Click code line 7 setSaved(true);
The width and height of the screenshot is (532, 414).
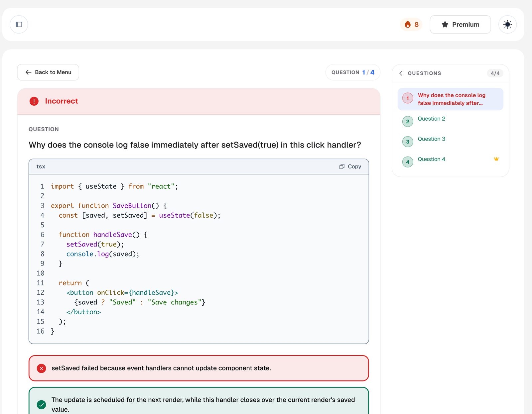coord(95,244)
